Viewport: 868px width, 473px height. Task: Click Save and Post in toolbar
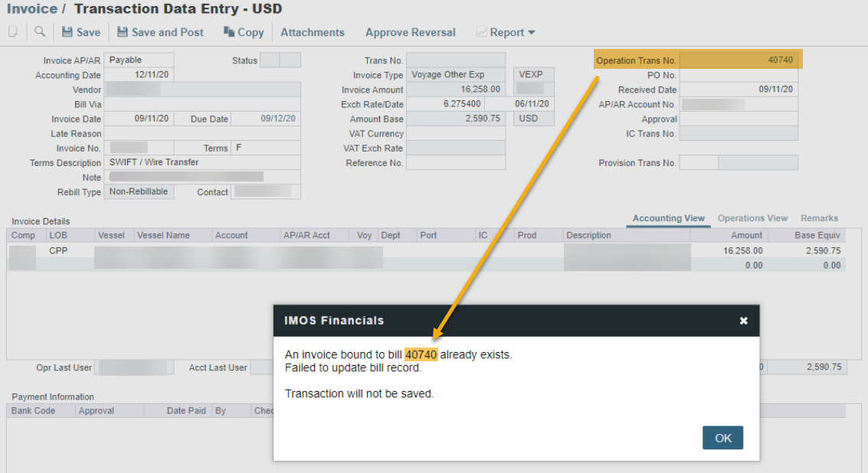tap(160, 32)
